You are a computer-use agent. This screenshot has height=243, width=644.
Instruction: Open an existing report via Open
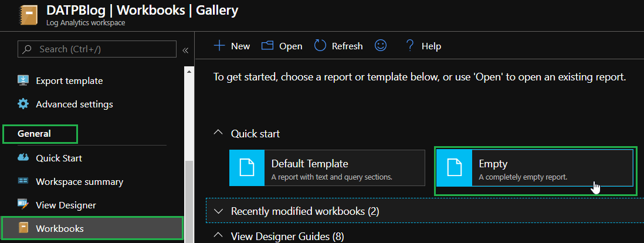tap(282, 46)
